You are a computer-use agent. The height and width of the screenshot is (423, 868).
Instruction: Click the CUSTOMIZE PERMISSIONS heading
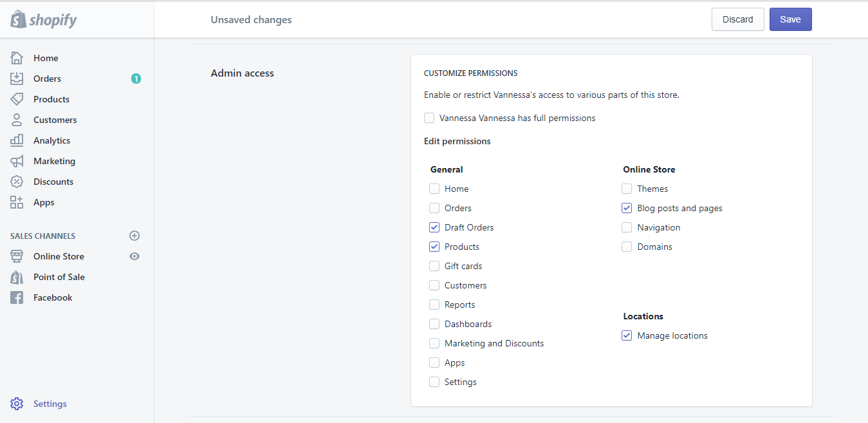pyautogui.click(x=470, y=73)
